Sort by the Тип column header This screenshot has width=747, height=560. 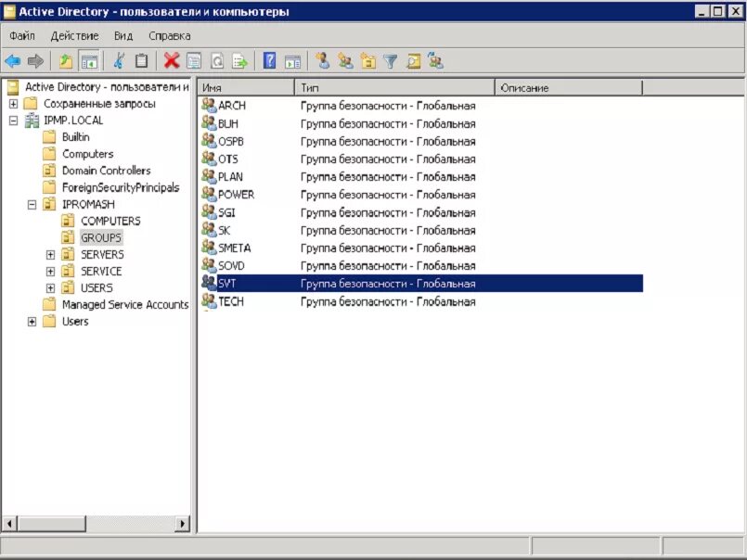click(x=395, y=88)
